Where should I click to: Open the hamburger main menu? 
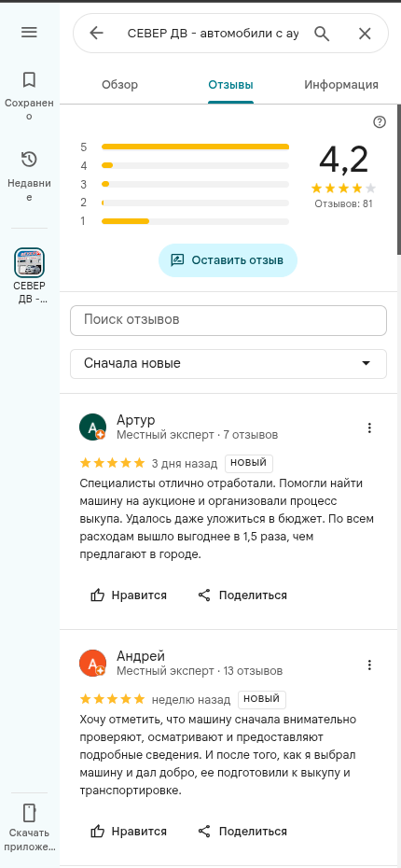[x=29, y=33]
